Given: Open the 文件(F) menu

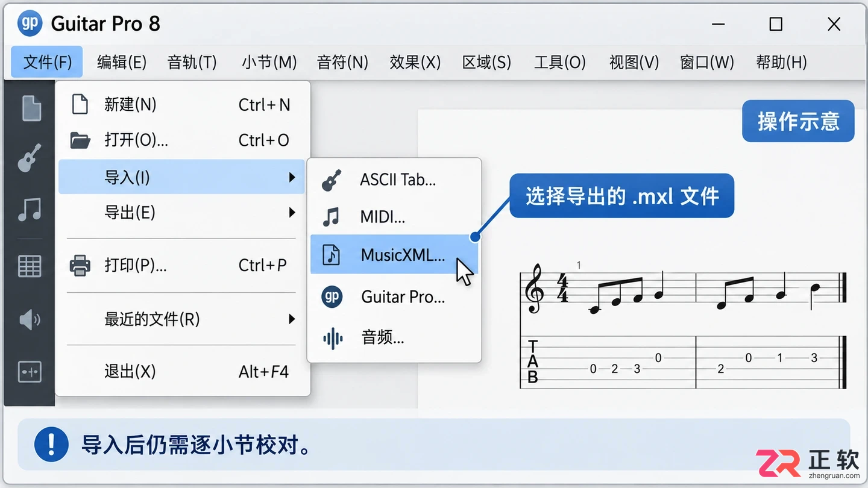Looking at the screenshot, I should tap(47, 62).
